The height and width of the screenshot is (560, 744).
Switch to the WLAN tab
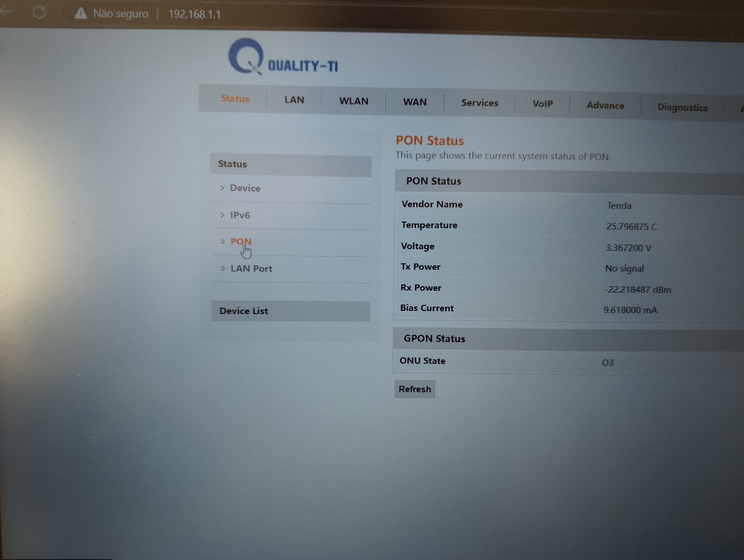pyautogui.click(x=354, y=101)
